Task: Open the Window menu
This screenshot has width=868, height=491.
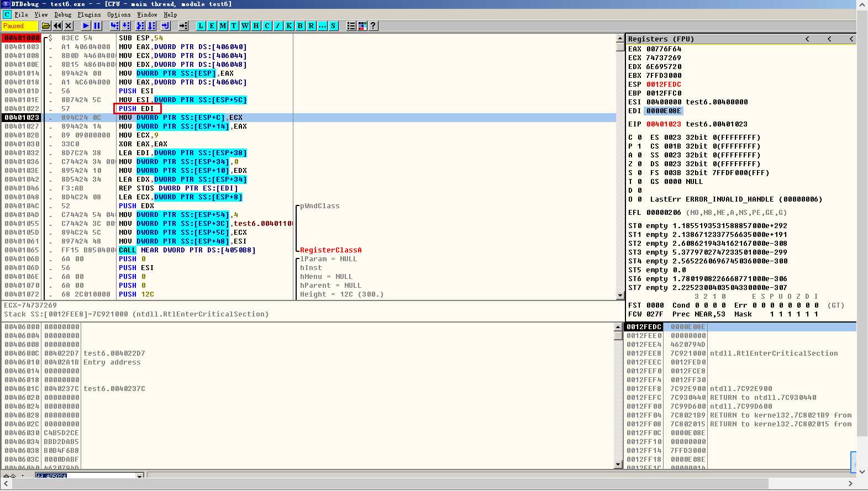Action: click(x=147, y=15)
